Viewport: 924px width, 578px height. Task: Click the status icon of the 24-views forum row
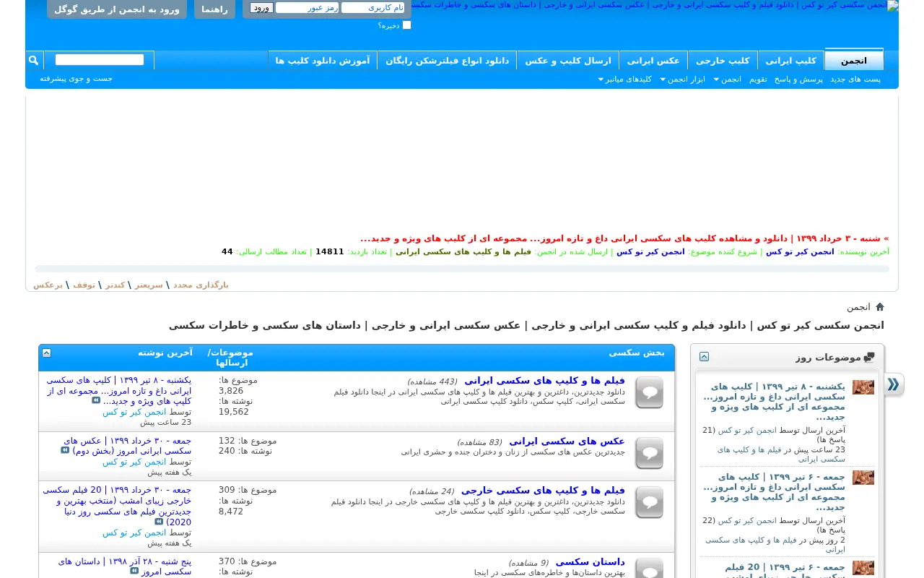(x=649, y=502)
